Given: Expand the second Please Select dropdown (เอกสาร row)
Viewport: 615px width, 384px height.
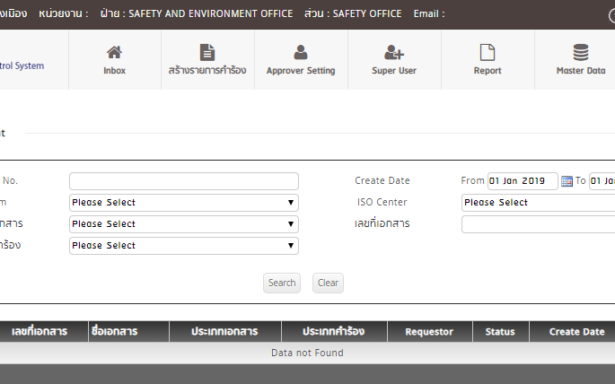Looking at the screenshot, I should point(184,224).
